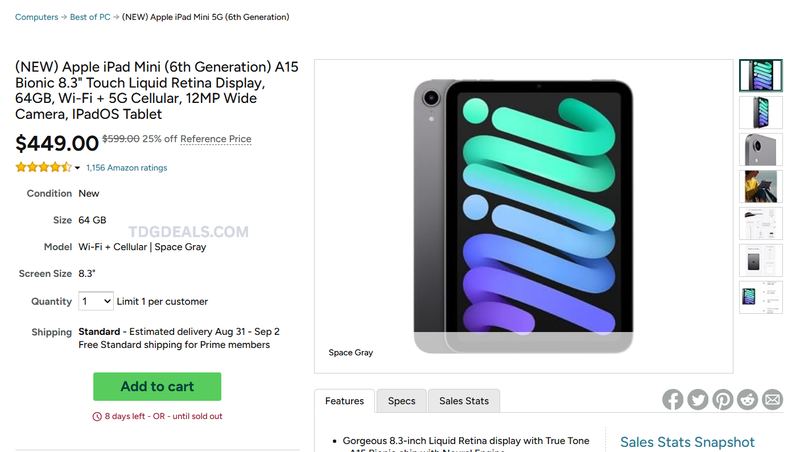Share this deal on Reddit
The image size is (800, 452).
pyautogui.click(x=747, y=399)
